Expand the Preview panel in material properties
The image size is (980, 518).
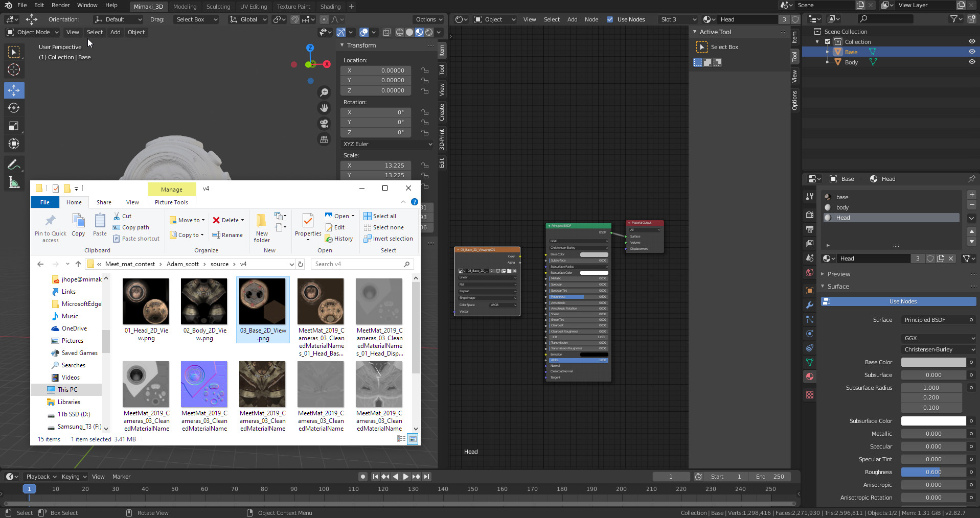pyautogui.click(x=838, y=274)
